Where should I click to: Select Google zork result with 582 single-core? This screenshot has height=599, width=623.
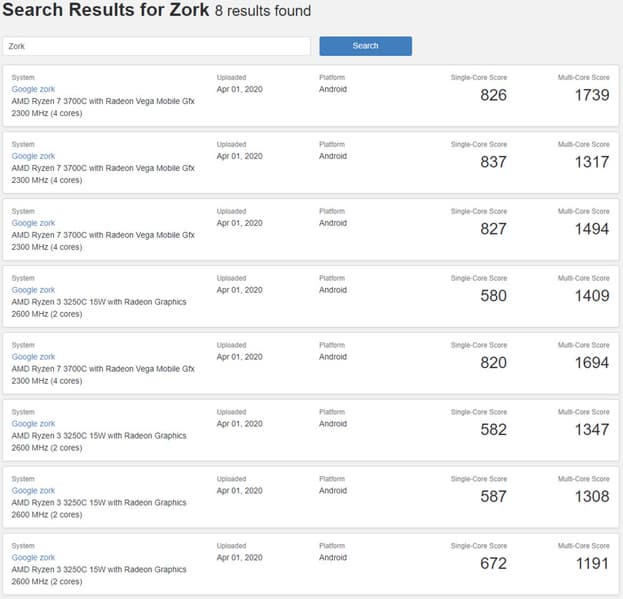(x=33, y=424)
